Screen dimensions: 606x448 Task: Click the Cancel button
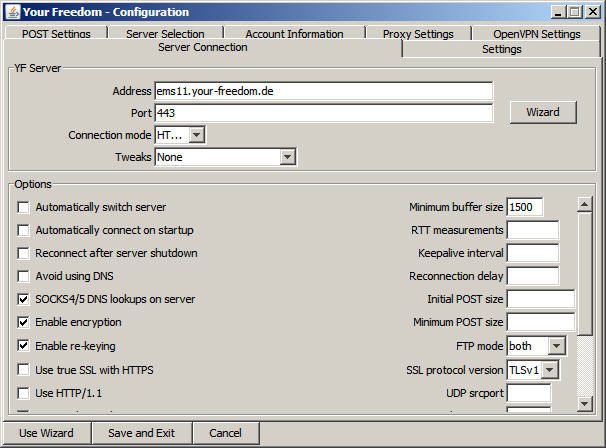(225, 433)
